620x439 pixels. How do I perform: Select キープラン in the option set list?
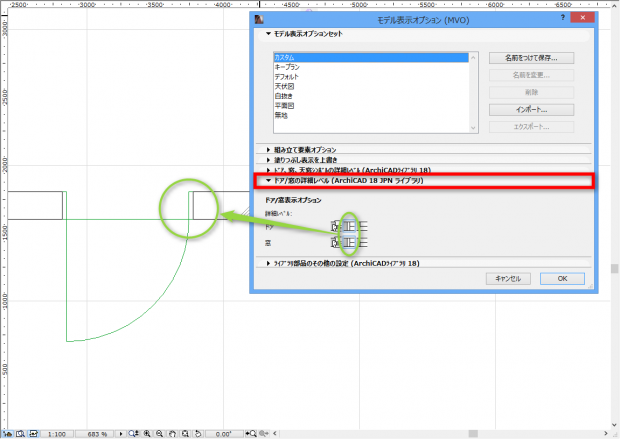pyautogui.click(x=371, y=67)
